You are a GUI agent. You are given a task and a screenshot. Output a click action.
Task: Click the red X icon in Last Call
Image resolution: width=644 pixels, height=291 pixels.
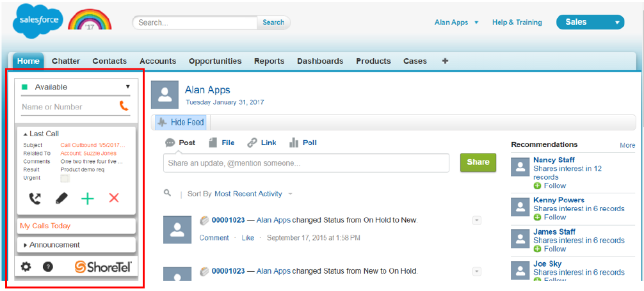coord(114,198)
